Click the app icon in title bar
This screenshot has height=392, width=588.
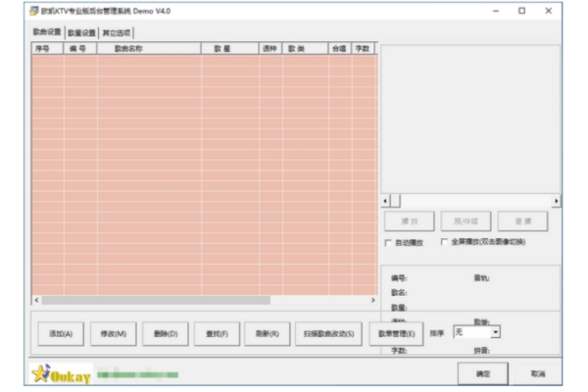34,11
